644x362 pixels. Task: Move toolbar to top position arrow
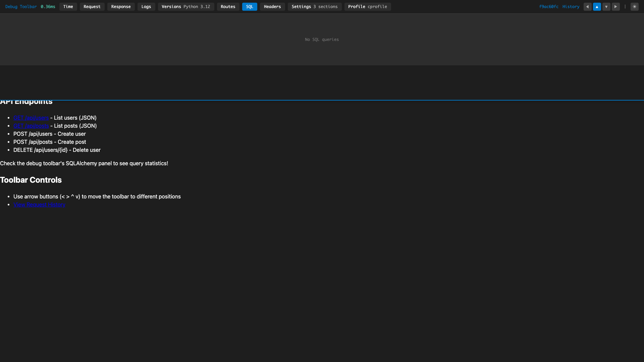pos(597,7)
